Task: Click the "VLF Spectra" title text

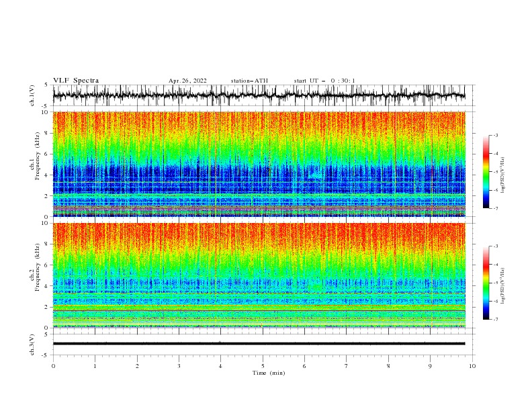Action: 76,81
